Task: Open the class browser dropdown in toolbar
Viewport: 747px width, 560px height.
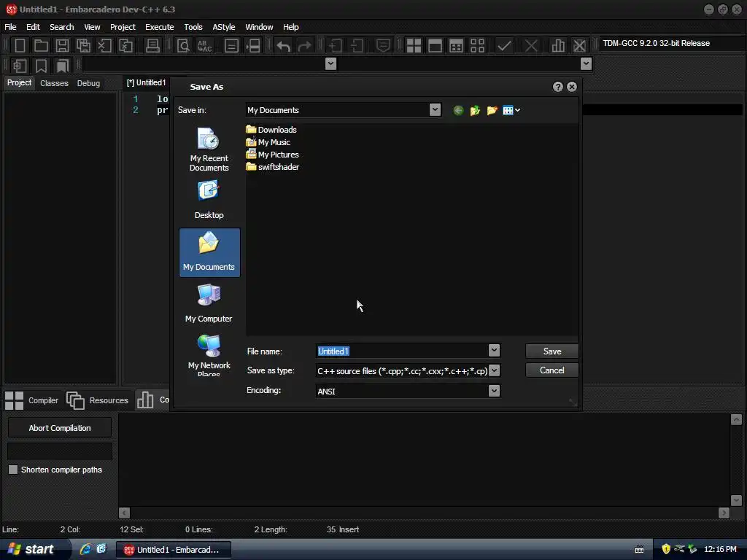Action: (330, 64)
